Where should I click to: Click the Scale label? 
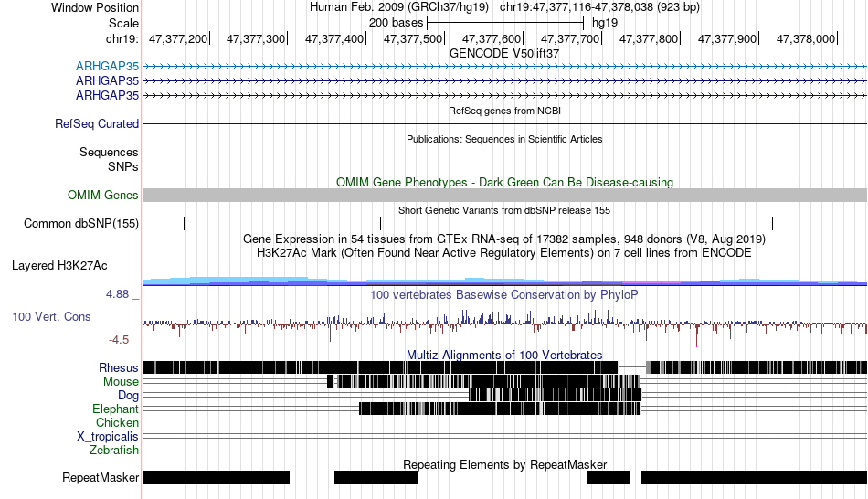pos(123,23)
